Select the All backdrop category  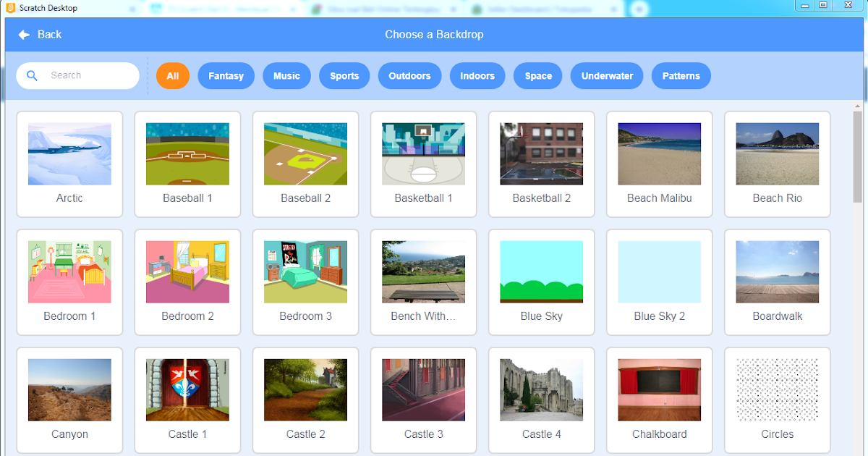point(172,75)
